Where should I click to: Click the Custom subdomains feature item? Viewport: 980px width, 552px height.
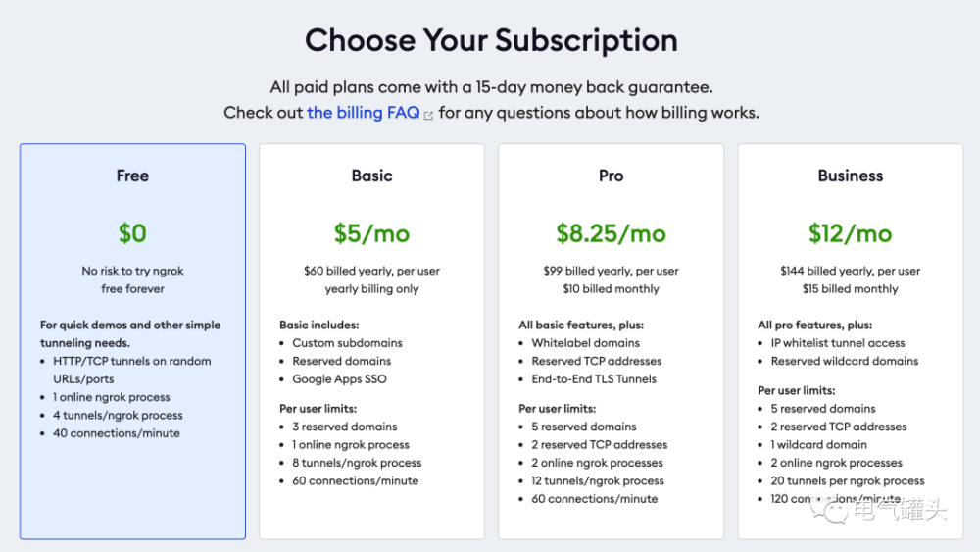click(x=348, y=342)
